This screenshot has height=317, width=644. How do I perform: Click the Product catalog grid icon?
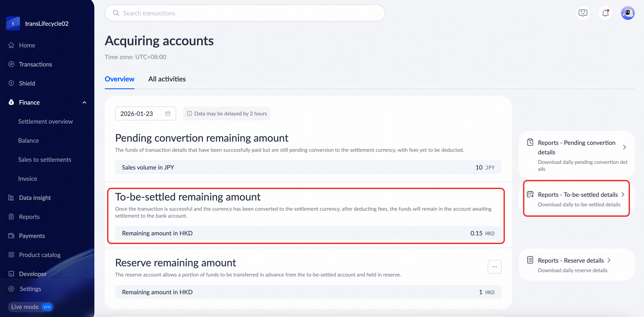pyautogui.click(x=11, y=255)
